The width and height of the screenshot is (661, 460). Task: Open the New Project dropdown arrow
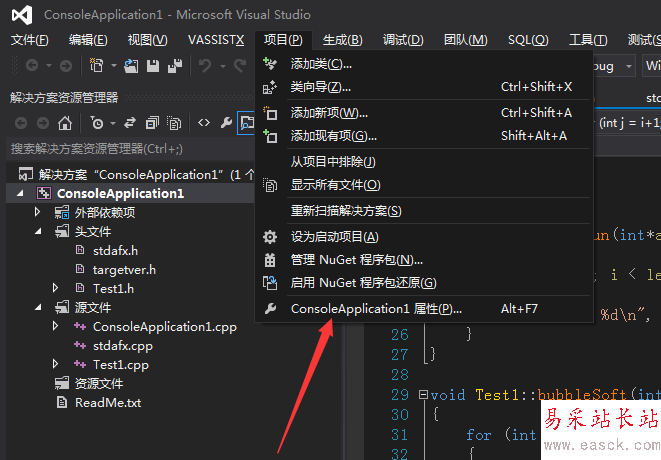[x=113, y=66]
